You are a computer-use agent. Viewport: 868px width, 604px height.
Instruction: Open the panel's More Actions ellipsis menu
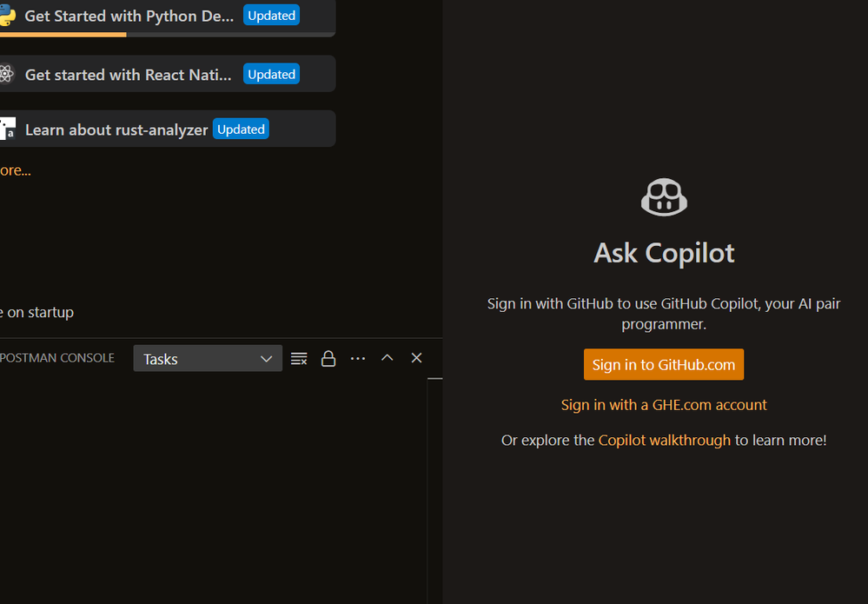(x=358, y=359)
